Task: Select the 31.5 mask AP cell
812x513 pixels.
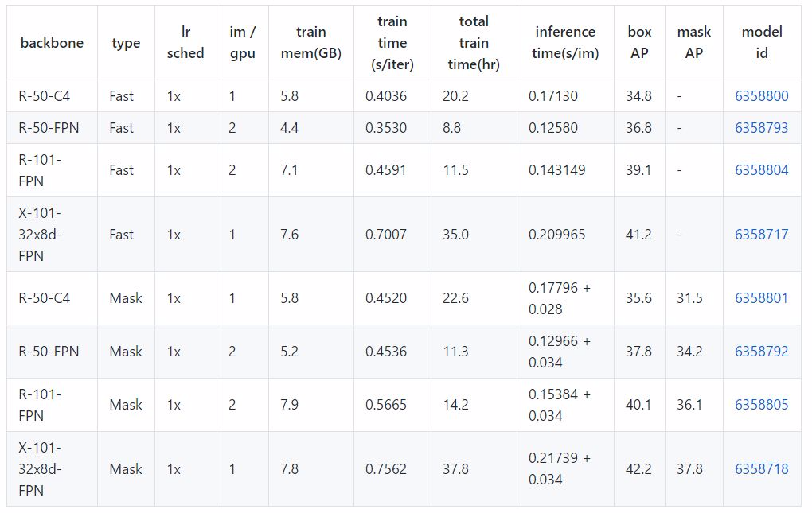Action: pos(689,298)
